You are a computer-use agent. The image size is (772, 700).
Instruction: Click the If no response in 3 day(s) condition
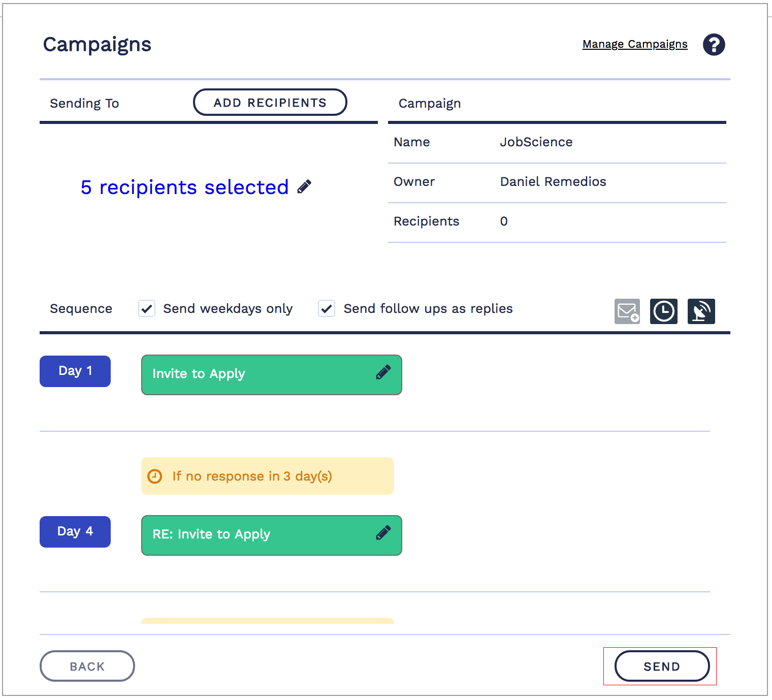coord(268,476)
